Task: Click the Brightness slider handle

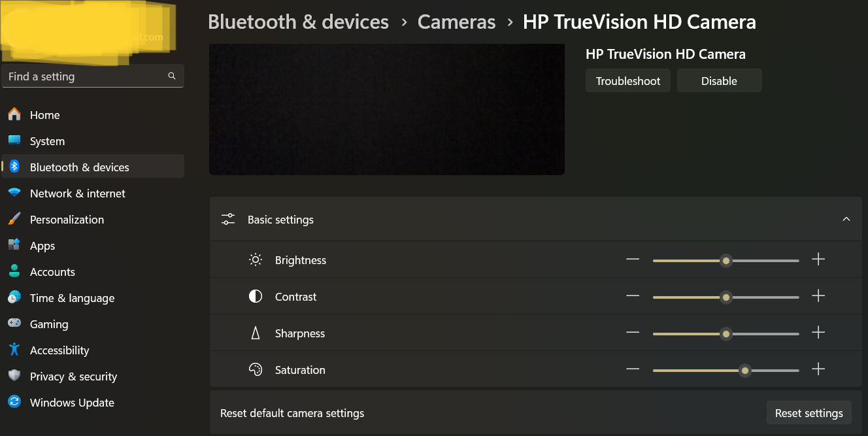Action: pos(726,260)
